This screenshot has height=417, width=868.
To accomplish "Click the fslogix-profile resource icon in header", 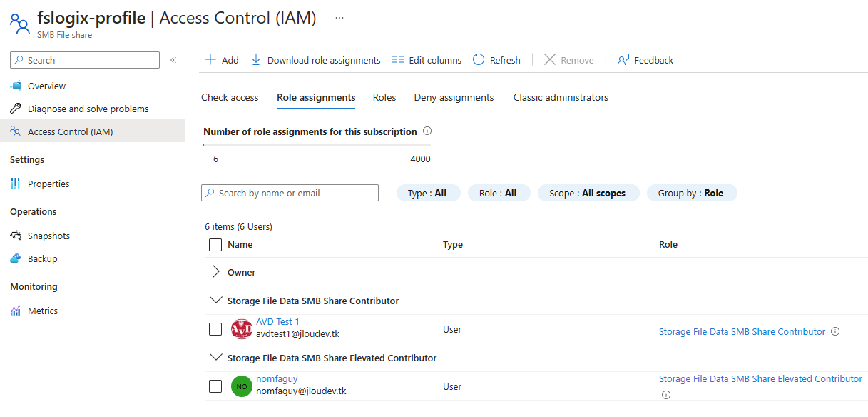I will point(19,24).
